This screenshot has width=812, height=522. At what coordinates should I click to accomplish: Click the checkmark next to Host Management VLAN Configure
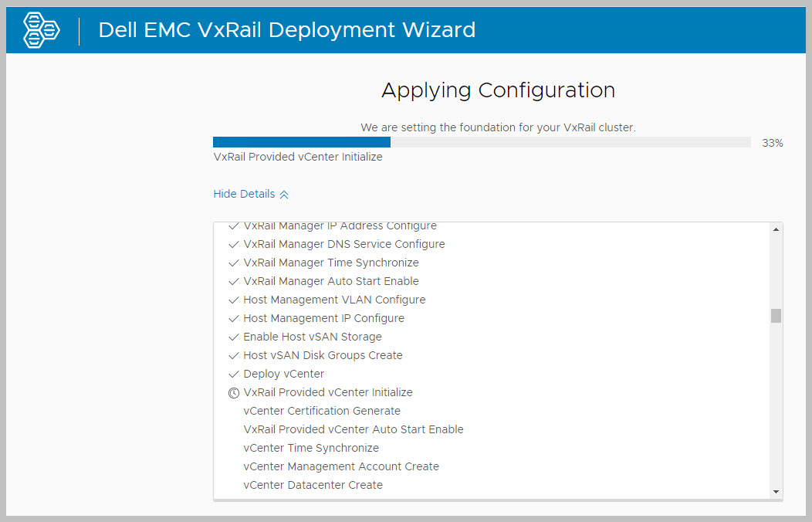(234, 300)
